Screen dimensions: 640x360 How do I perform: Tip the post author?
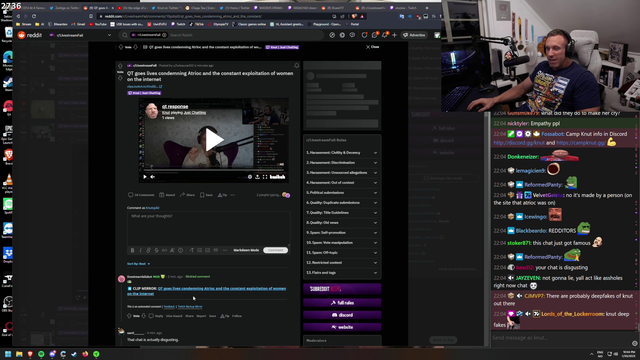pyautogui.click(x=222, y=195)
